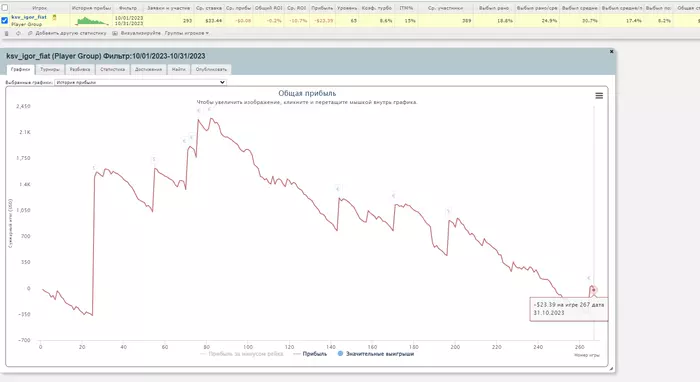This screenshot has width=700, height=382.
Task: Click the 293 entries value
Action: point(188,21)
